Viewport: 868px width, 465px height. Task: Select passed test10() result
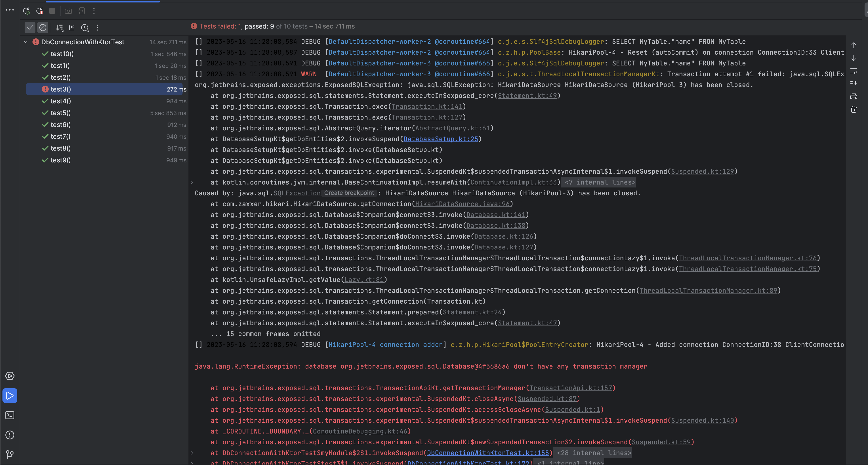pyautogui.click(x=62, y=54)
